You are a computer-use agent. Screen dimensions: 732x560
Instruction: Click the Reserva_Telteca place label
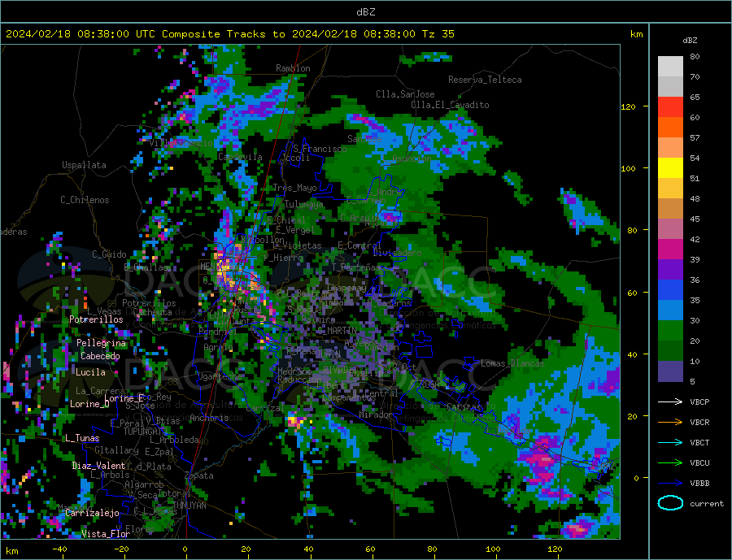coord(485,80)
